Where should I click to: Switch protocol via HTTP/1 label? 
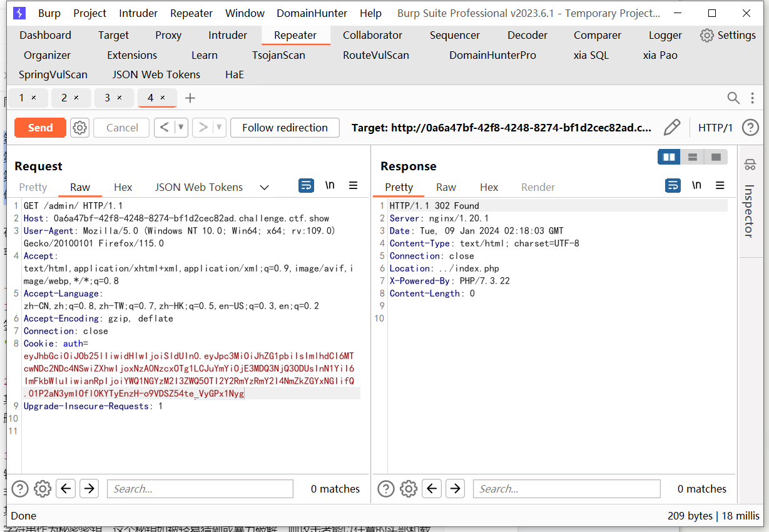pyautogui.click(x=715, y=128)
